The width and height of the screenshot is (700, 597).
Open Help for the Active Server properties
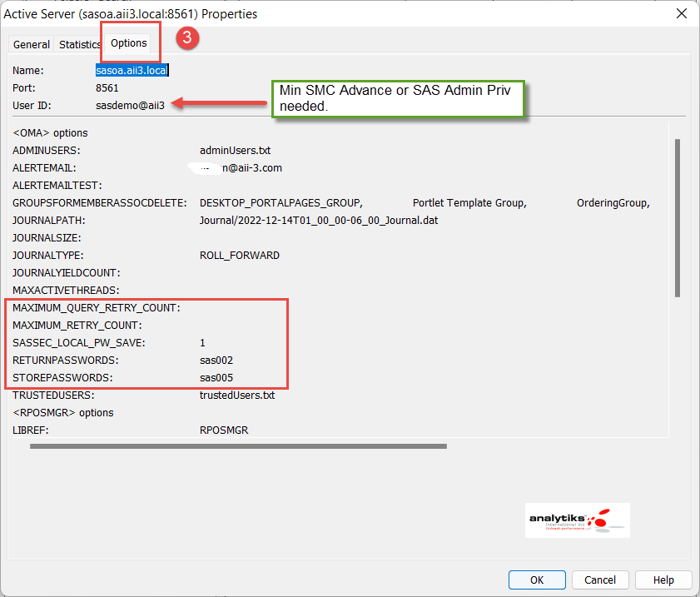coord(663,580)
